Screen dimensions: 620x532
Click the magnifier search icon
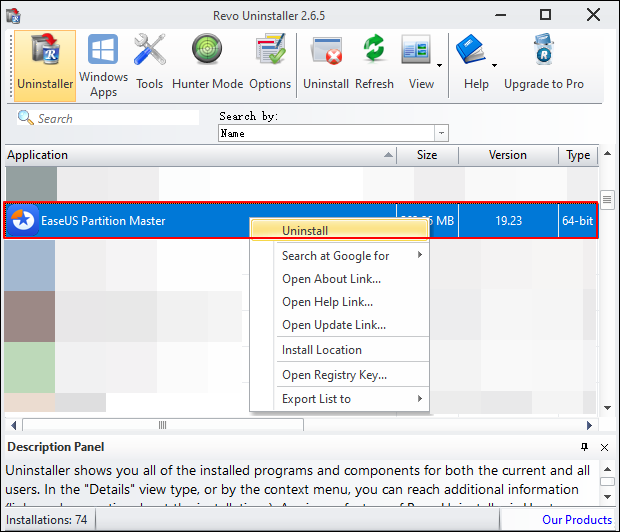(26, 118)
